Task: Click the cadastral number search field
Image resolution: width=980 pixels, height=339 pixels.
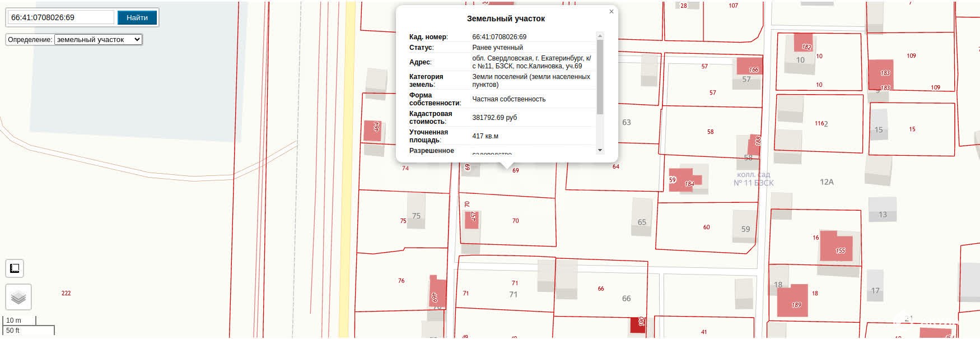Action: point(60,17)
